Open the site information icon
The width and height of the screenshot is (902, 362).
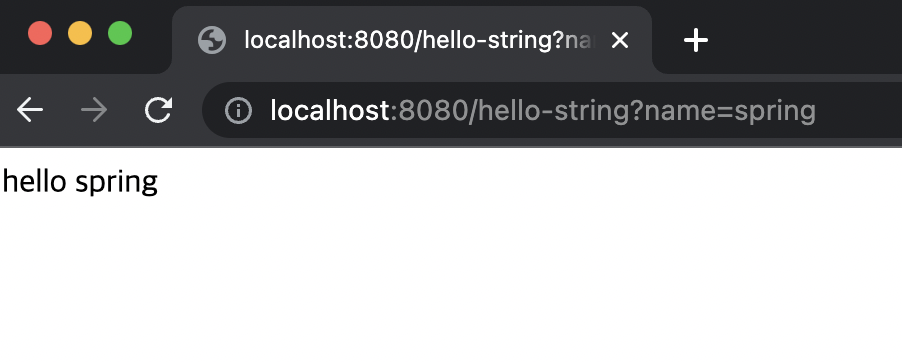point(238,110)
